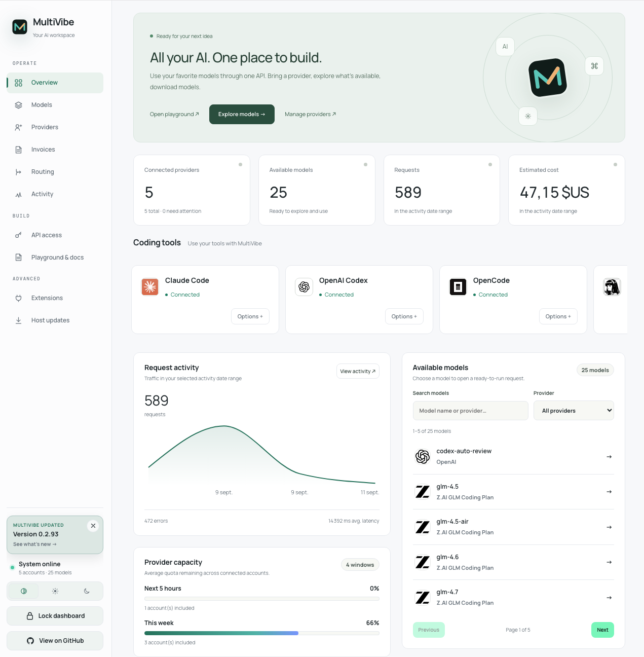Click the Host updates download icon
Viewport: 644px width, 657px height.
tap(18, 320)
